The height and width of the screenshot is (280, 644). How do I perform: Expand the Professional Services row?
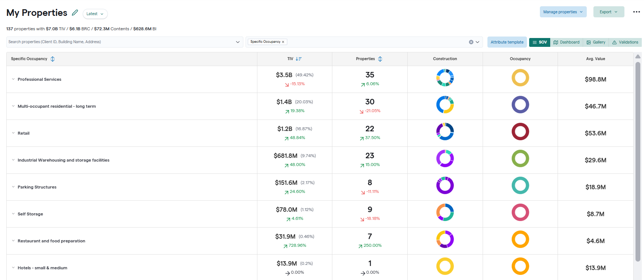pyautogui.click(x=13, y=79)
